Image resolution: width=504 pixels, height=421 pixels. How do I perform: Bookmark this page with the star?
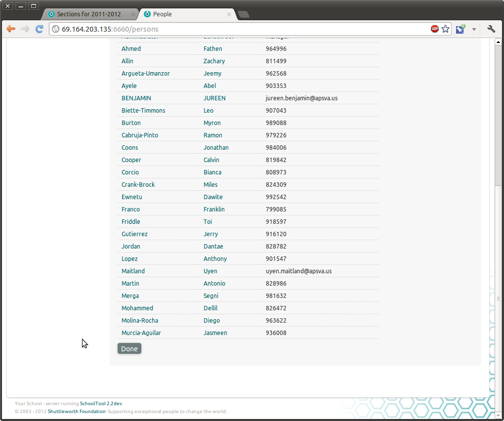tap(446, 29)
